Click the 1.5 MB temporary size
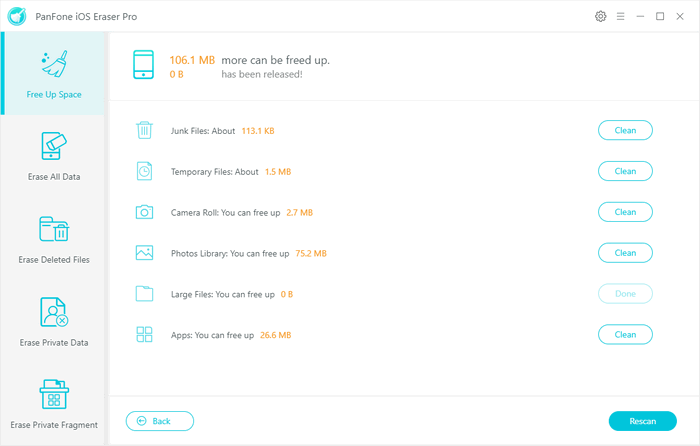Screen dimensions: 700x446 tap(278, 172)
